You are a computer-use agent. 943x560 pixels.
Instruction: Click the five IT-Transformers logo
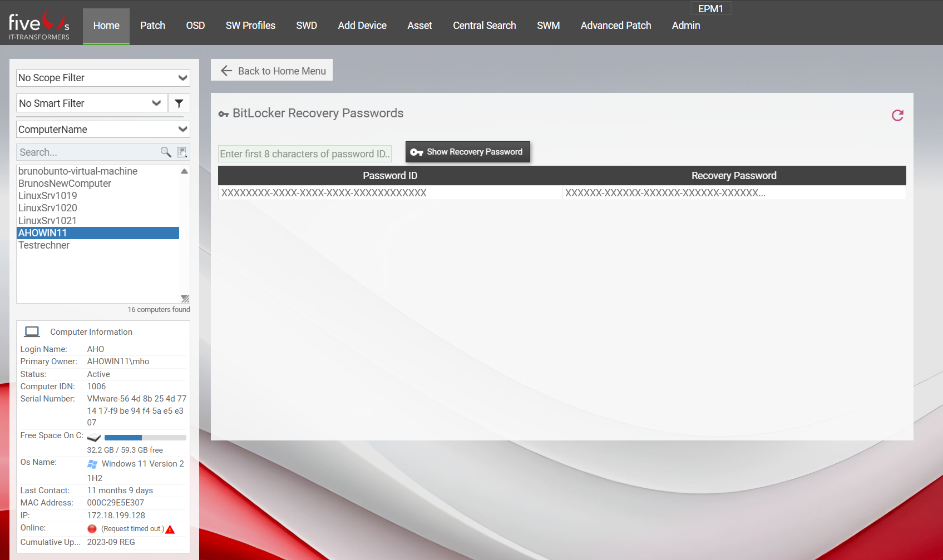point(40,25)
